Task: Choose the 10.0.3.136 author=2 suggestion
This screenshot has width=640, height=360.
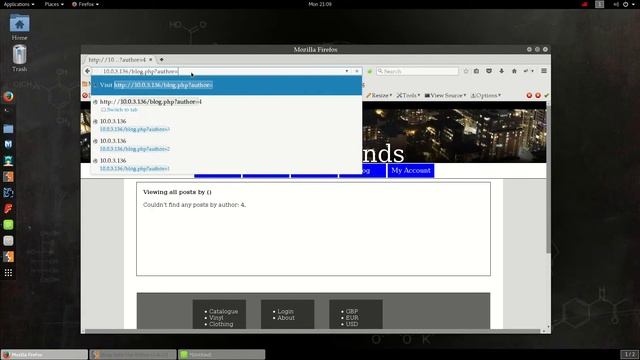Action: [226, 144]
